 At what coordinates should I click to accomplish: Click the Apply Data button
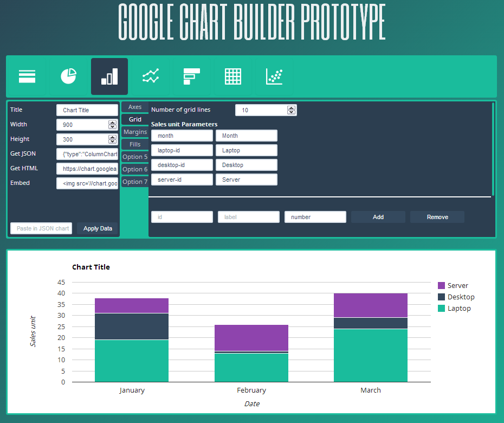tap(98, 228)
